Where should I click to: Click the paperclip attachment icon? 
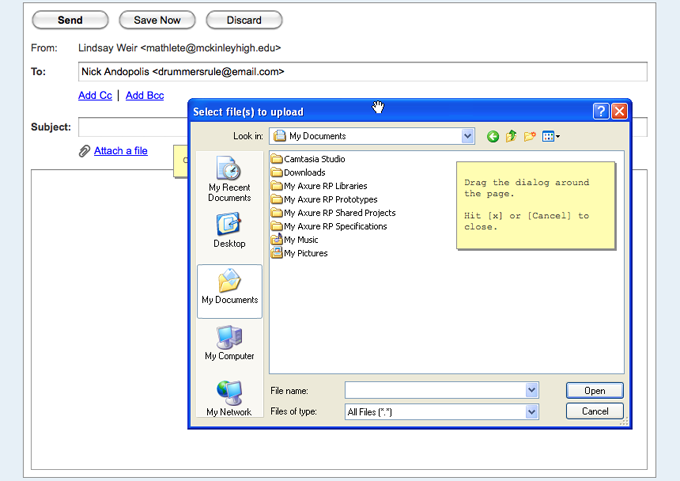(x=84, y=151)
